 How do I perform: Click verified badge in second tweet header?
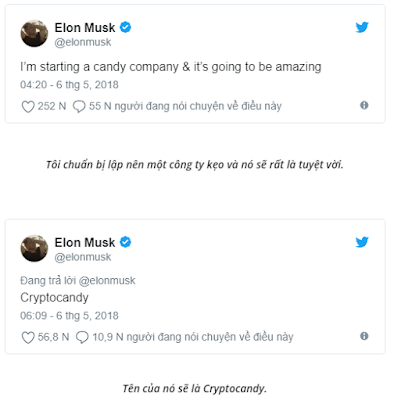(x=125, y=242)
